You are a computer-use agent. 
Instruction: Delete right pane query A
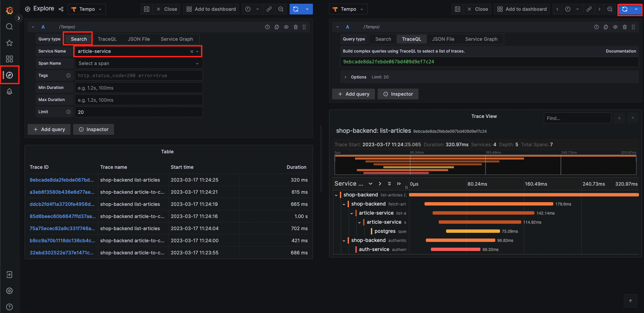tap(625, 27)
